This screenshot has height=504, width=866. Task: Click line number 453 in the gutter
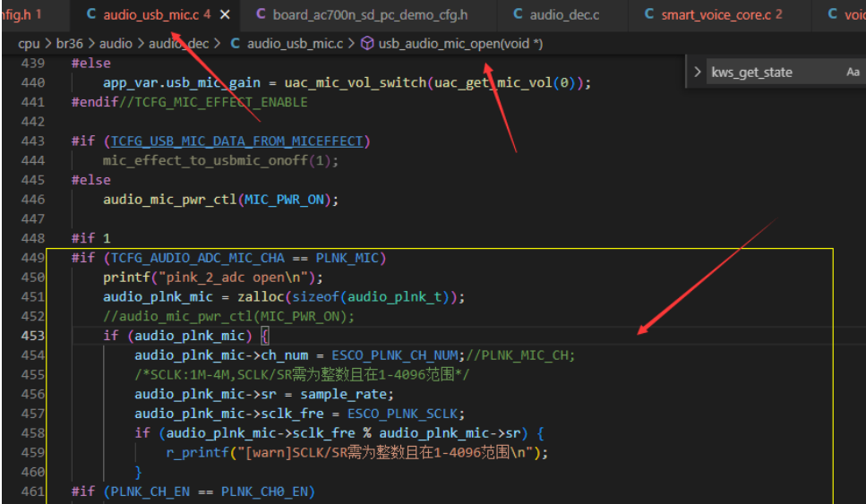click(x=32, y=336)
